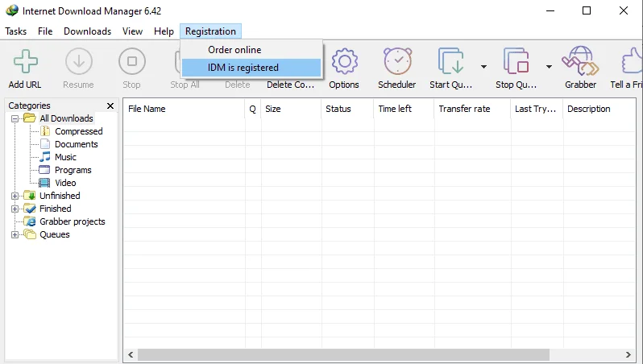
Task: Select the Documents category icon
Action: coord(45,144)
